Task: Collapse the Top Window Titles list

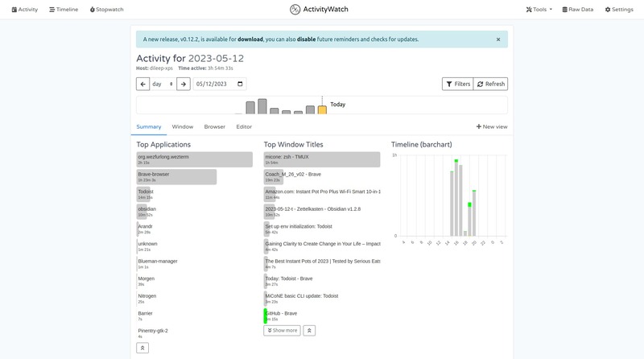Action: coord(309,331)
